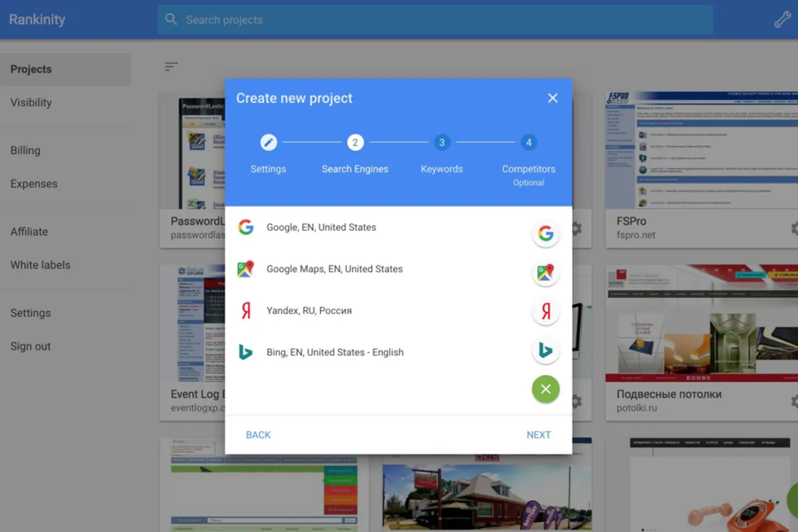Open the Billing section
This screenshot has width=798, height=532.
click(65, 150)
